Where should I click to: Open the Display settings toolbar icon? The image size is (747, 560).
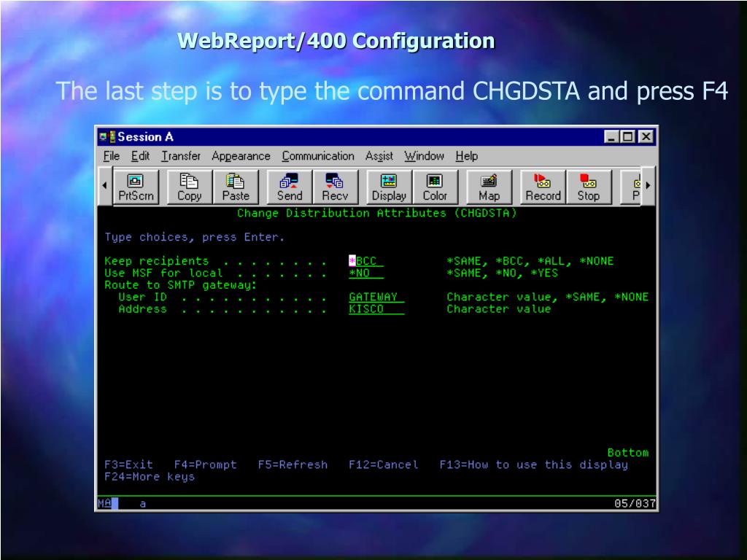(389, 187)
